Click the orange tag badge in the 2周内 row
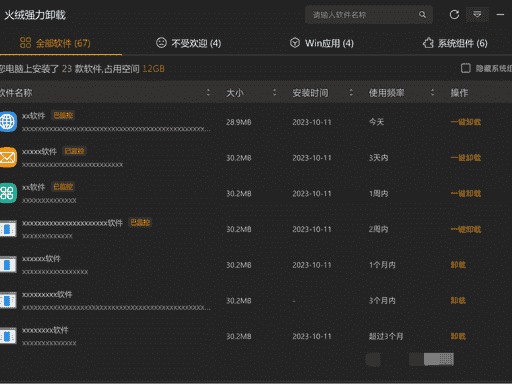512x384 pixels. pyautogui.click(x=140, y=222)
